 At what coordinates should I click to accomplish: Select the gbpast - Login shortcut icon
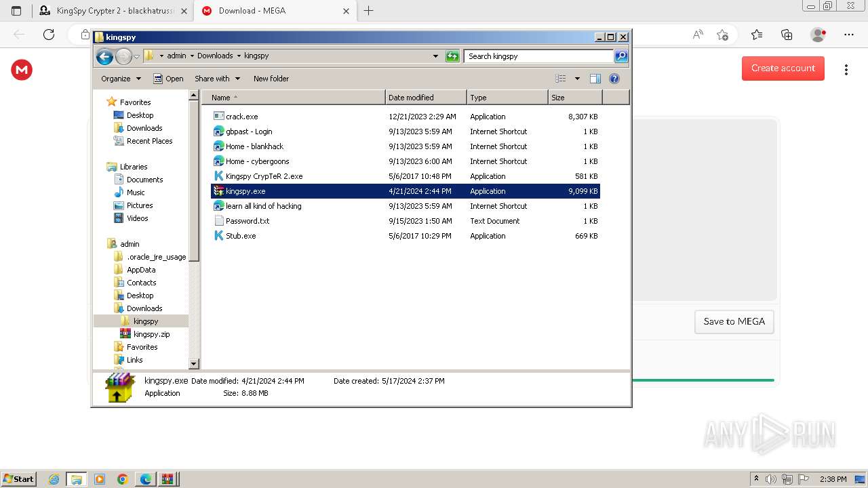coord(218,131)
